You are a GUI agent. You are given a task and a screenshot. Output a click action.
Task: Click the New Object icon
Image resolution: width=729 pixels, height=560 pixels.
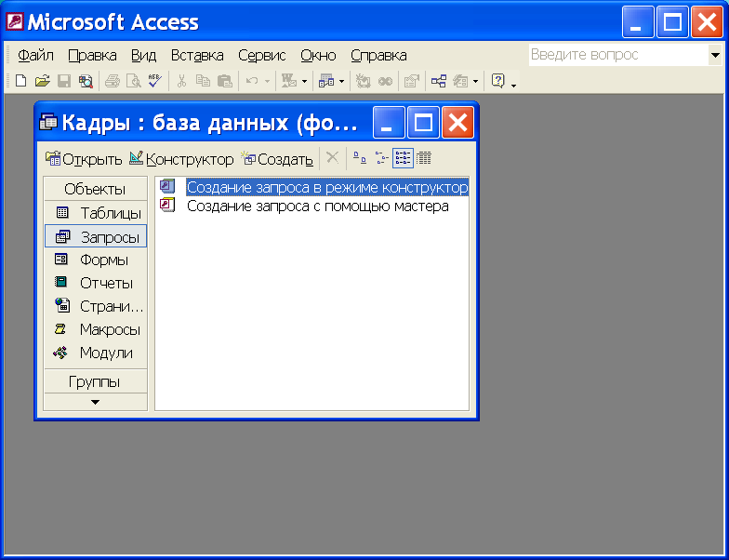pos(460,82)
